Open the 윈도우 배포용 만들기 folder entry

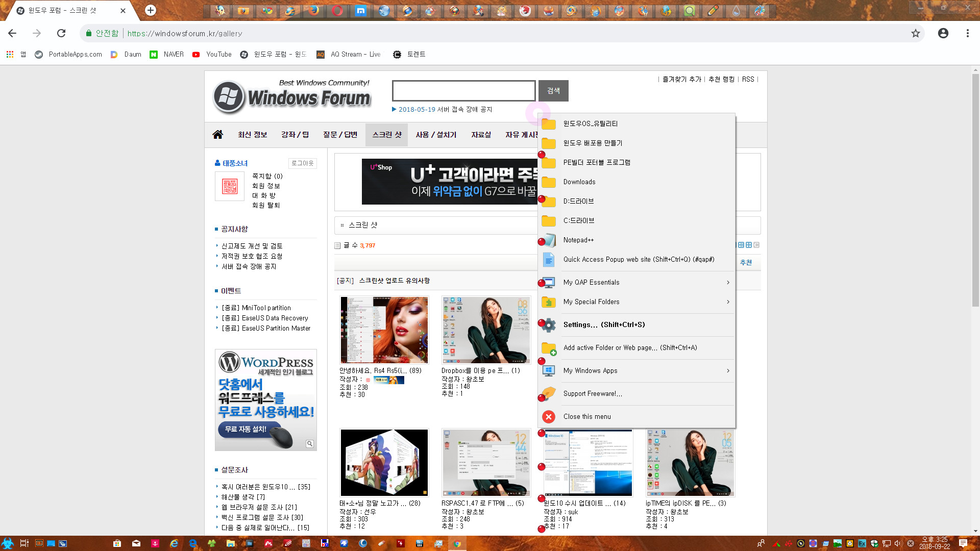click(636, 143)
